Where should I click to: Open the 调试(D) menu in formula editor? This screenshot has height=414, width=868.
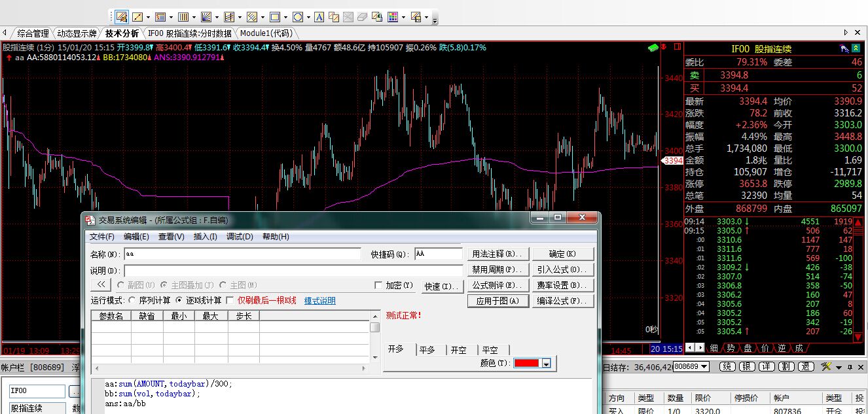click(240, 237)
